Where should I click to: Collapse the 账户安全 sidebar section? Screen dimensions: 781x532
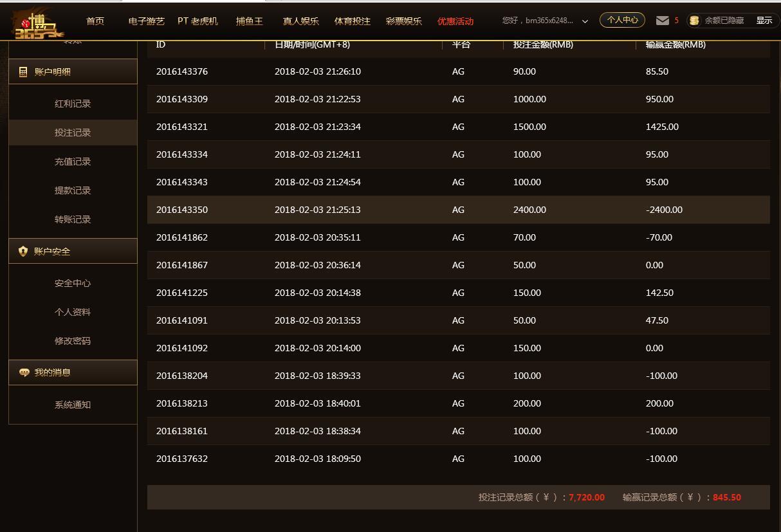click(73, 252)
